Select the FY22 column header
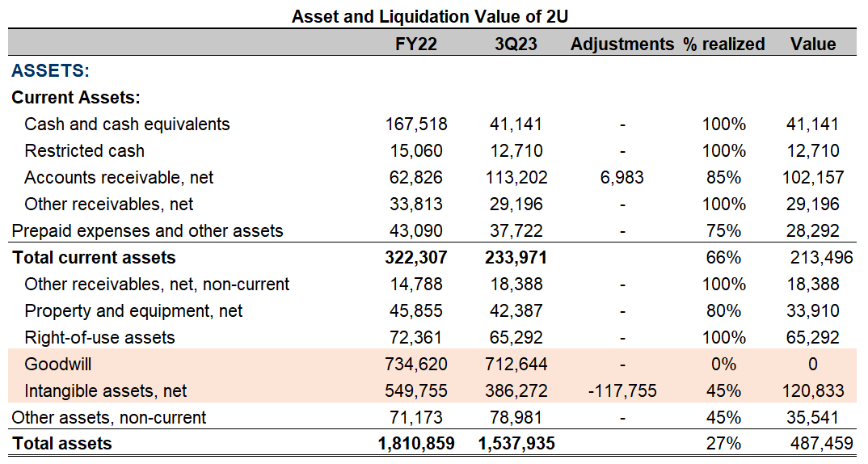Image resolution: width=868 pixels, height=464 pixels. [415, 44]
